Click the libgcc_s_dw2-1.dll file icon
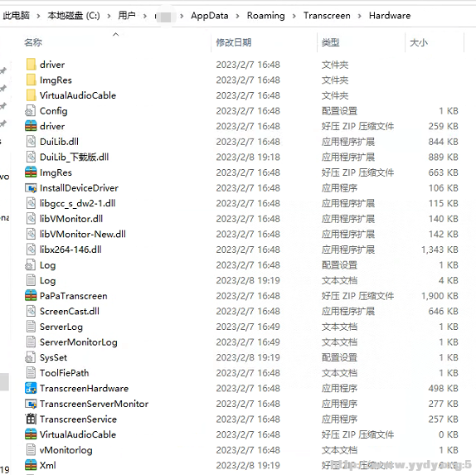This screenshot has height=475, width=476. [31, 203]
